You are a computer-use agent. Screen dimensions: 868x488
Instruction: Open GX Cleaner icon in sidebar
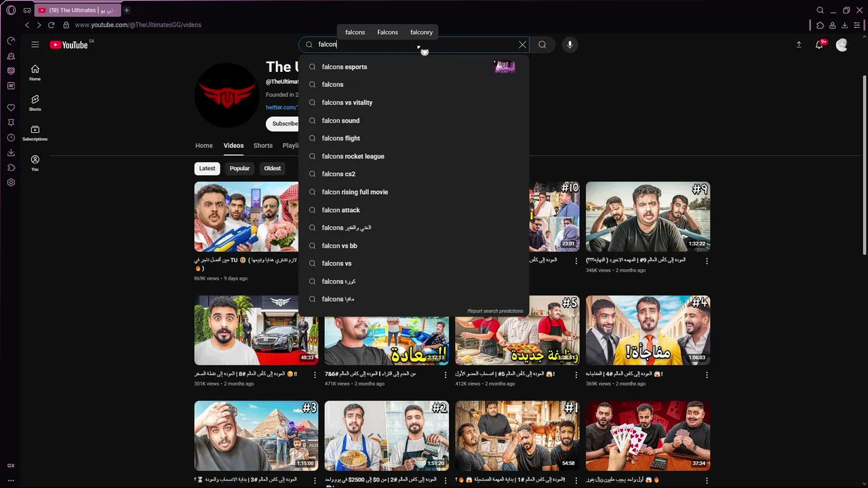coord(11,56)
